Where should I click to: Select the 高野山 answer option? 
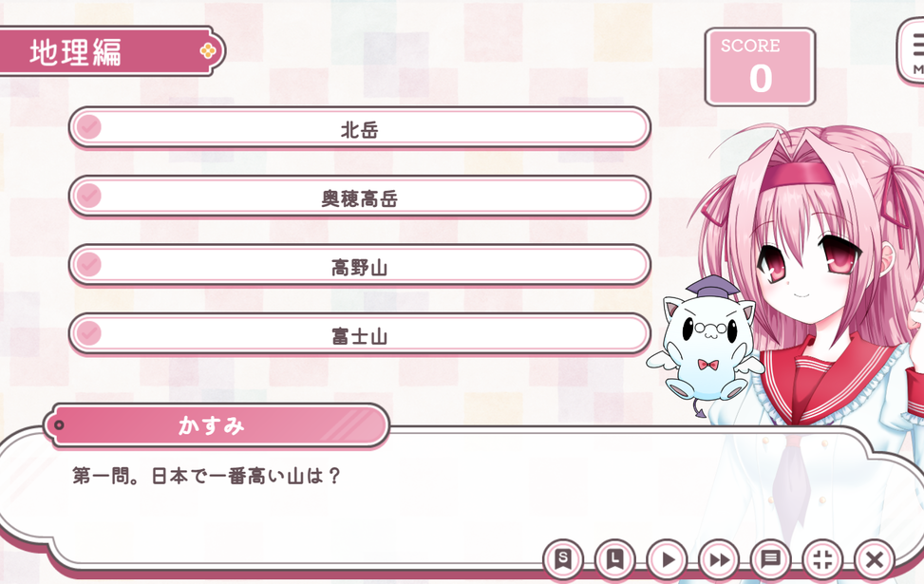pyautogui.click(x=360, y=265)
